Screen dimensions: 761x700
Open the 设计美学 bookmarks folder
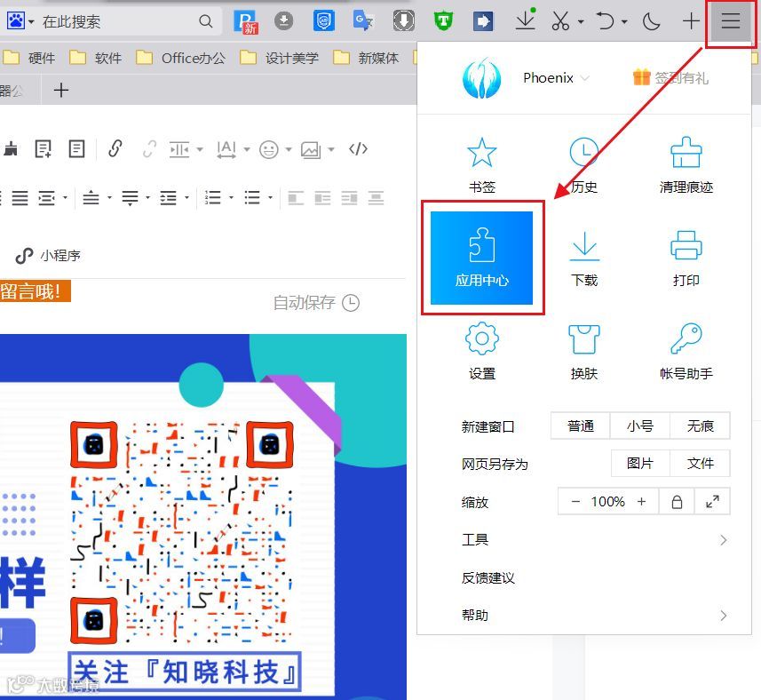coord(280,58)
